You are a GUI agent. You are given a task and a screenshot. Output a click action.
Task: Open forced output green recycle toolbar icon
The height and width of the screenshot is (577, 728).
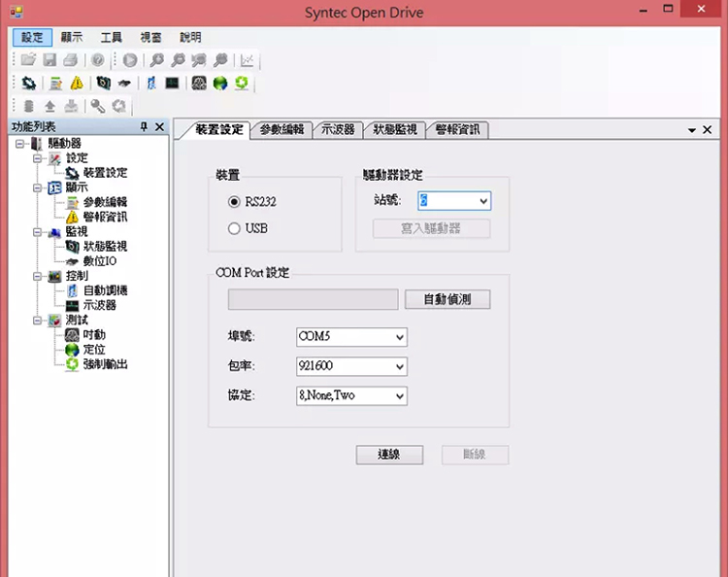pyautogui.click(x=242, y=84)
